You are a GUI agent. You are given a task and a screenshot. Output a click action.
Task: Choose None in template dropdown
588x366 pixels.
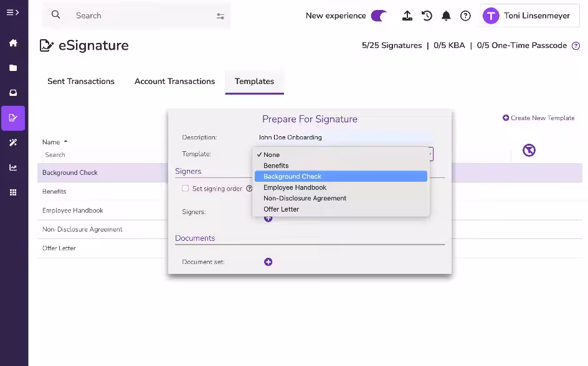coord(341,155)
